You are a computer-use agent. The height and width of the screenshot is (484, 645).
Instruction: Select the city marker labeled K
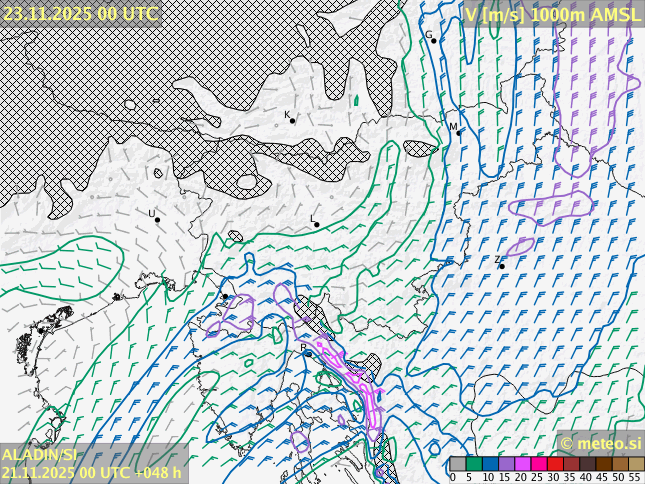point(292,120)
